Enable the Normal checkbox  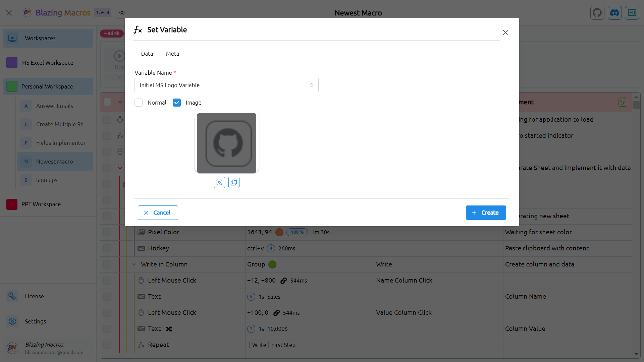pos(139,103)
